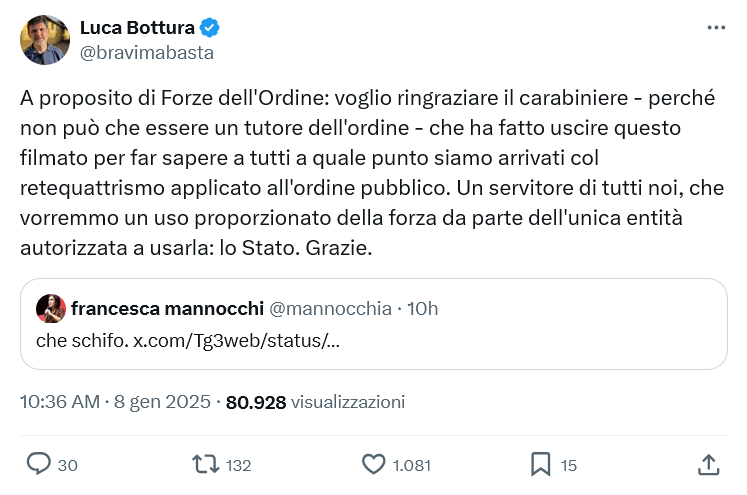The image size is (747, 495).
Task: Open the share icon menu
Action: click(x=707, y=464)
